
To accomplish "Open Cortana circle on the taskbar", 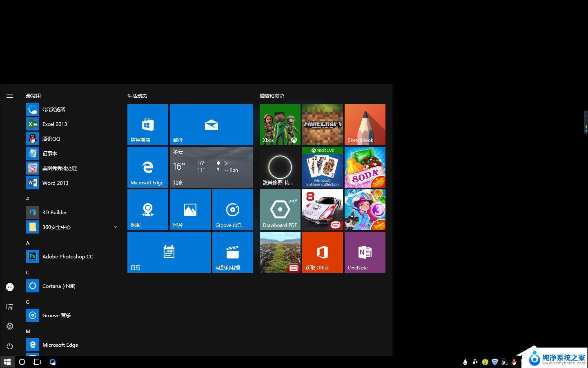I will click(22, 362).
